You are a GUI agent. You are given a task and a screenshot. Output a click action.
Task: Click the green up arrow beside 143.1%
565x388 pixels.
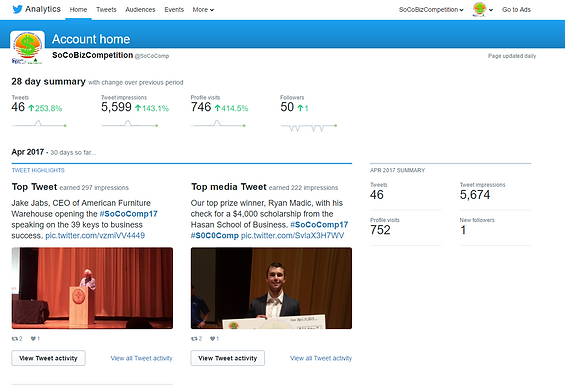pos(138,108)
